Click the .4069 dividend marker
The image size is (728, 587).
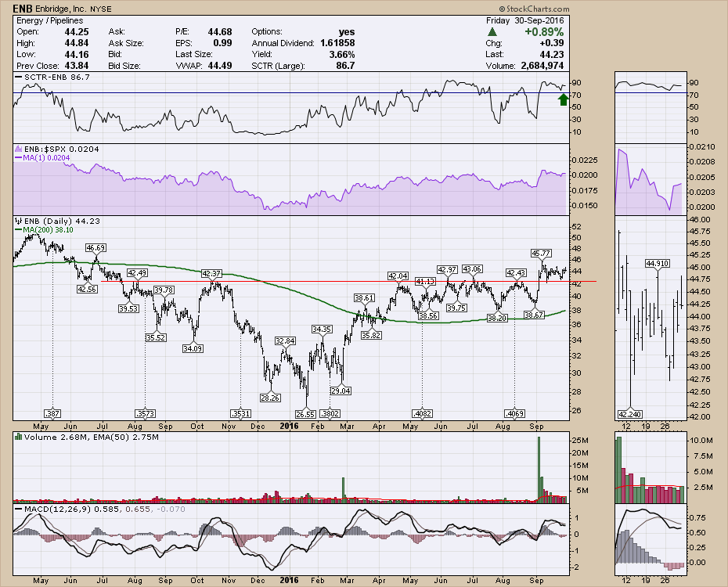click(x=514, y=413)
